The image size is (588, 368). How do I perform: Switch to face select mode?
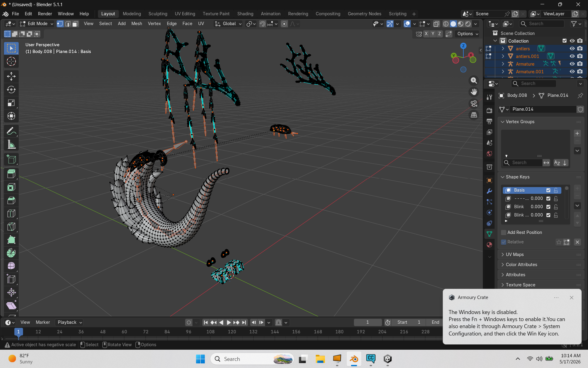pos(75,24)
